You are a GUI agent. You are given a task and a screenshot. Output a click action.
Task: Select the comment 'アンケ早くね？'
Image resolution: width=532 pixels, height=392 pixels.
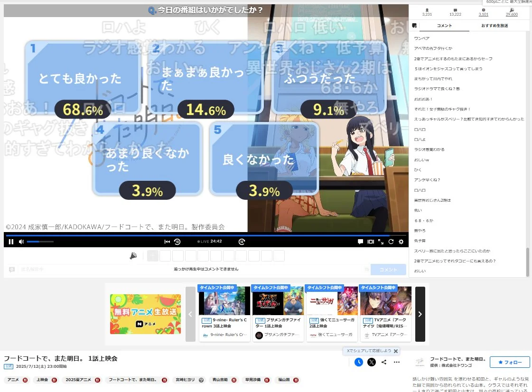(427, 180)
